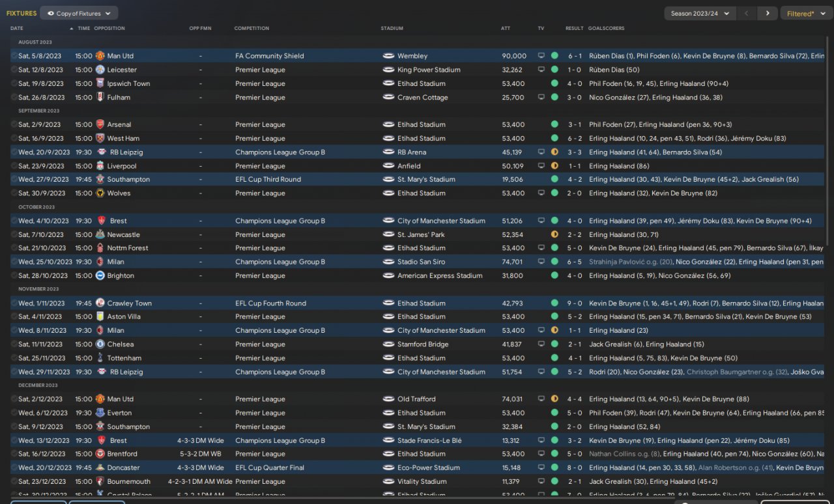Click the Aston Villa club badge
The height and width of the screenshot is (504, 834).
(100, 316)
